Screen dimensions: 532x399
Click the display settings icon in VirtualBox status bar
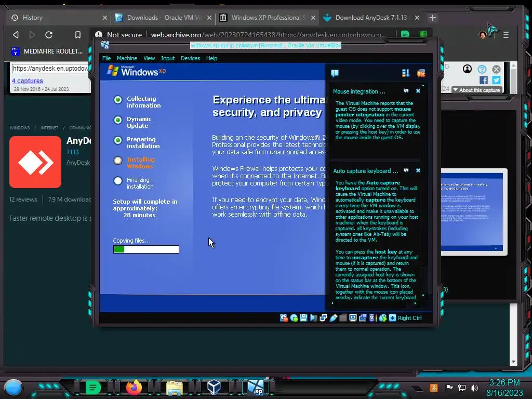pyautogui.click(x=353, y=318)
